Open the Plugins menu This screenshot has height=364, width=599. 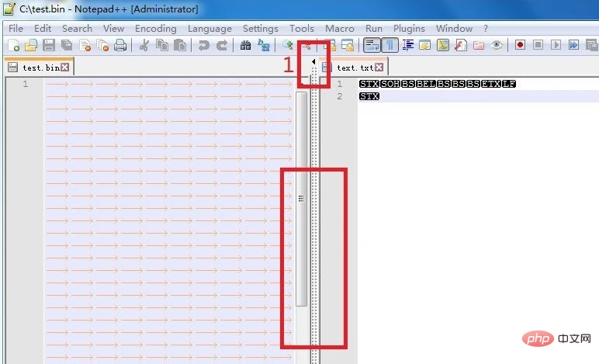[409, 28]
